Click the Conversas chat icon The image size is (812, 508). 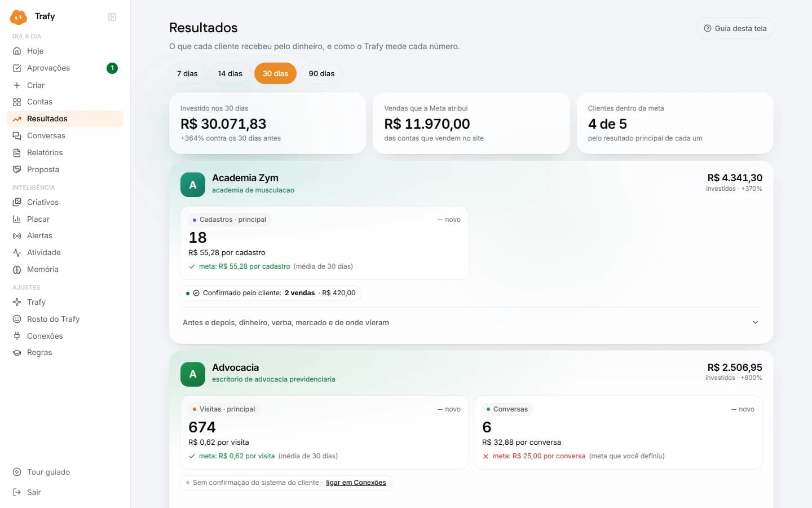click(17, 135)
